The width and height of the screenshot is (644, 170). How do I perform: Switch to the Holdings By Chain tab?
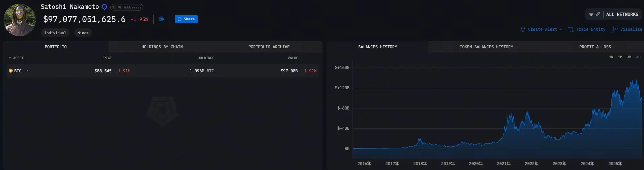pyautogui.click(x=162, y=47)
